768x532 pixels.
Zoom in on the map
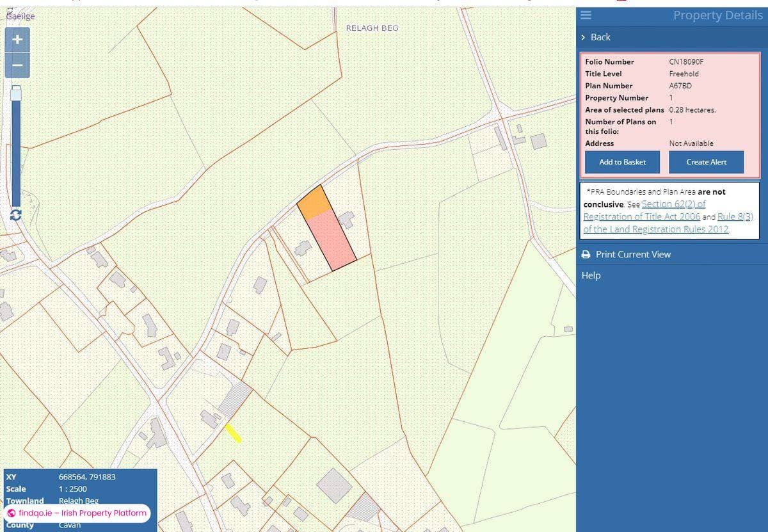17,39
